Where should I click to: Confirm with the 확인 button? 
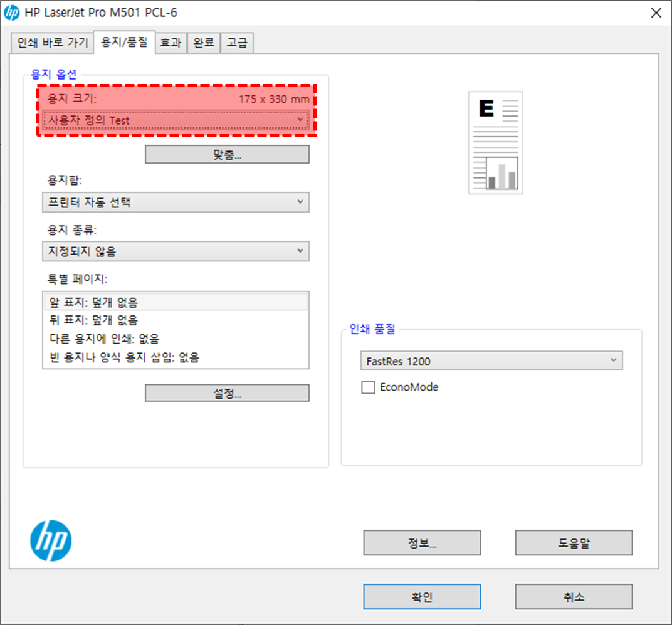tap(422, 596)
